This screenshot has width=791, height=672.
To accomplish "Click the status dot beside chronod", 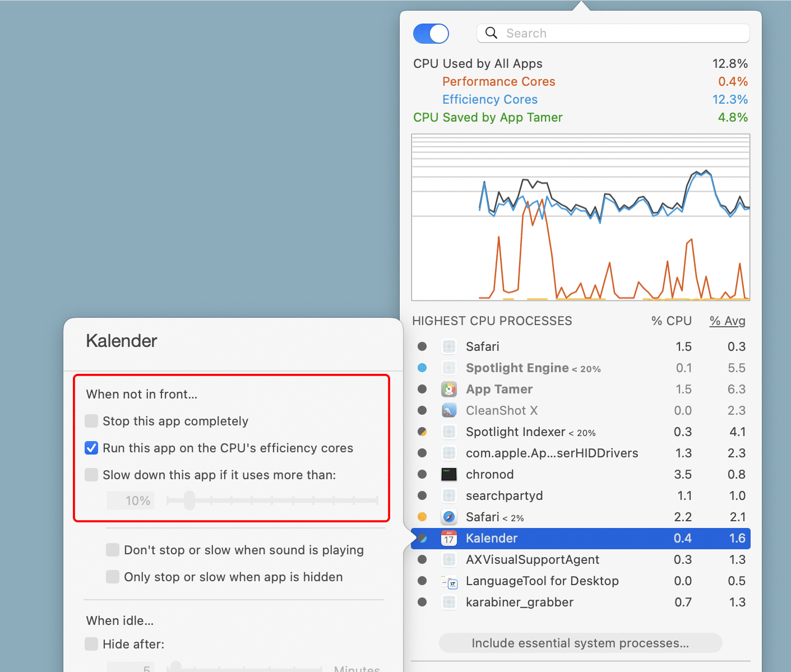I will click(x=422, y=474).
